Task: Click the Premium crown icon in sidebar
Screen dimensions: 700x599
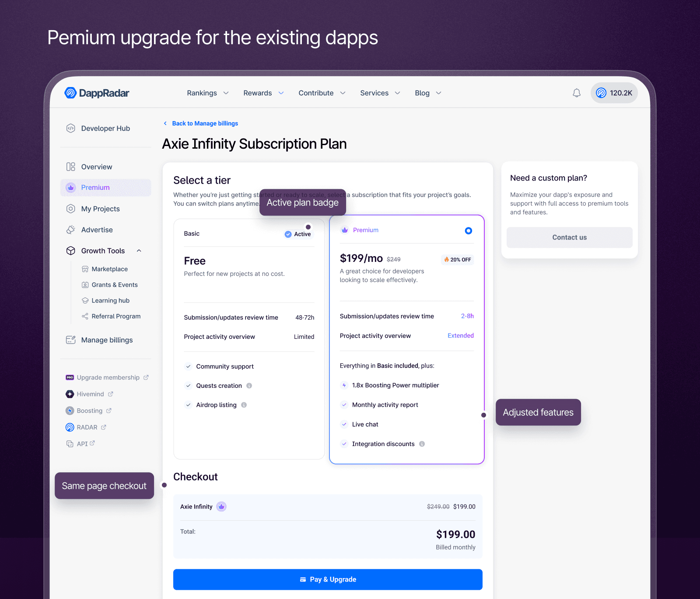Action: [x=70, y=188]
